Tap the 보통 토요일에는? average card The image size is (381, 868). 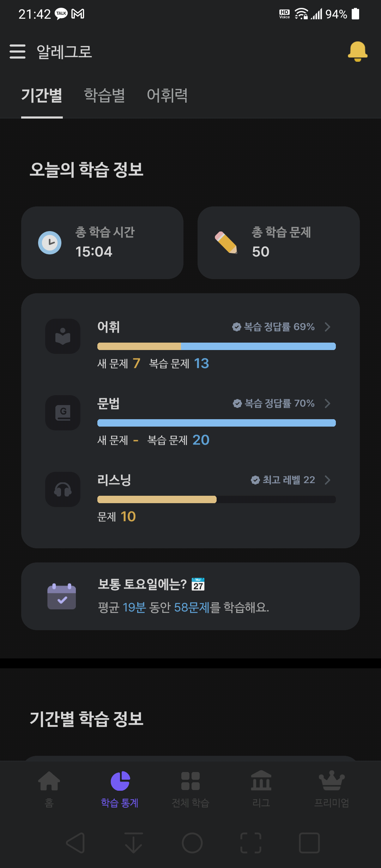click(190, 596)
